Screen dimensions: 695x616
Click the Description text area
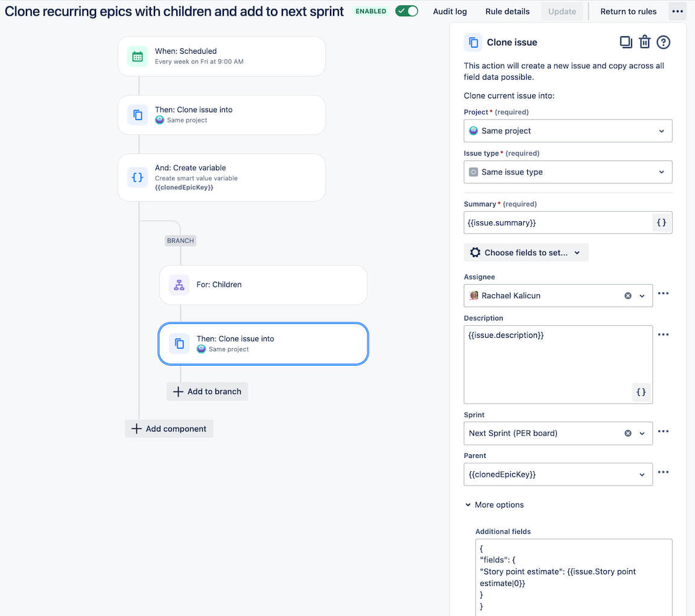pyautogui.click(x=558, y=364)
